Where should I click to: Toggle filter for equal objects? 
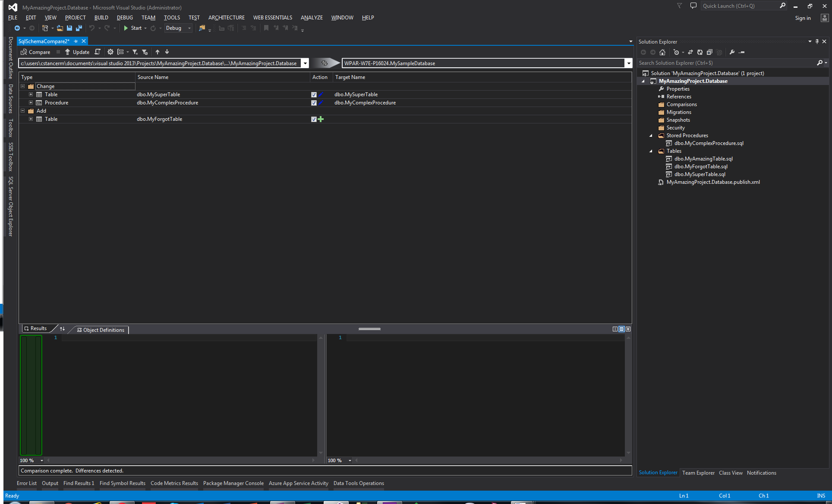(135, 52)
